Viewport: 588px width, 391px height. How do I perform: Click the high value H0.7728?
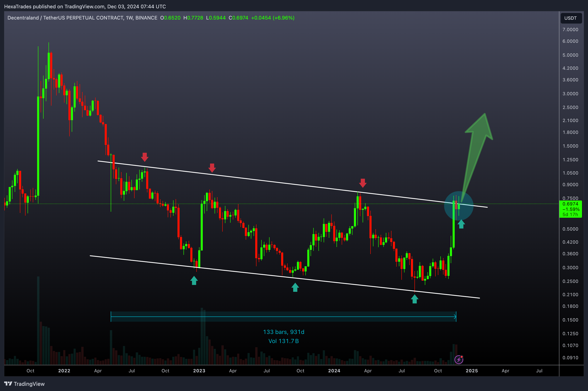coord(193,18)
